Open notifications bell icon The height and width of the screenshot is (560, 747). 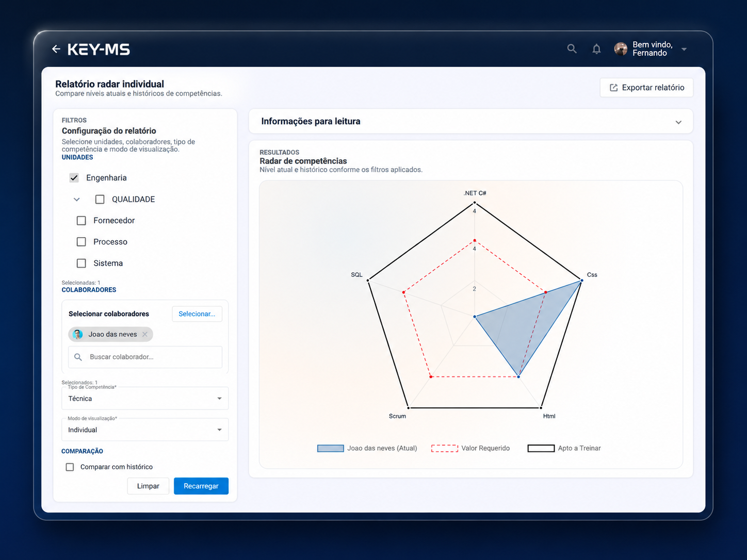point(596,49)
